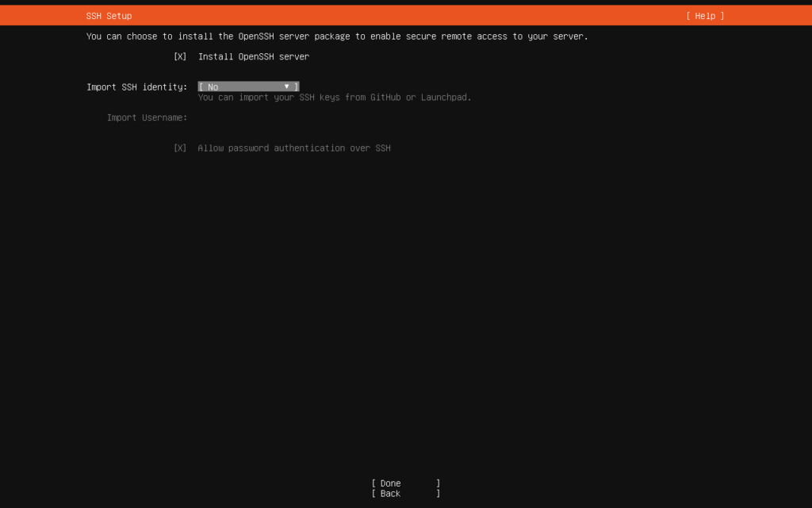The height and width of the screenshot is (508, 812).
Task: Click the opening bracket of Done button
Action: tap(373, 483)
